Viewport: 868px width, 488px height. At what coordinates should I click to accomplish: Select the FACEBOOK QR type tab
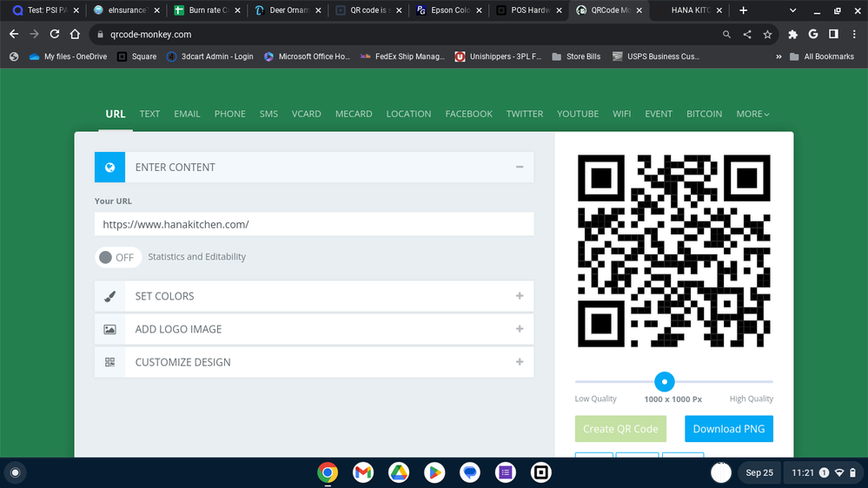click(x=469, y=114)
